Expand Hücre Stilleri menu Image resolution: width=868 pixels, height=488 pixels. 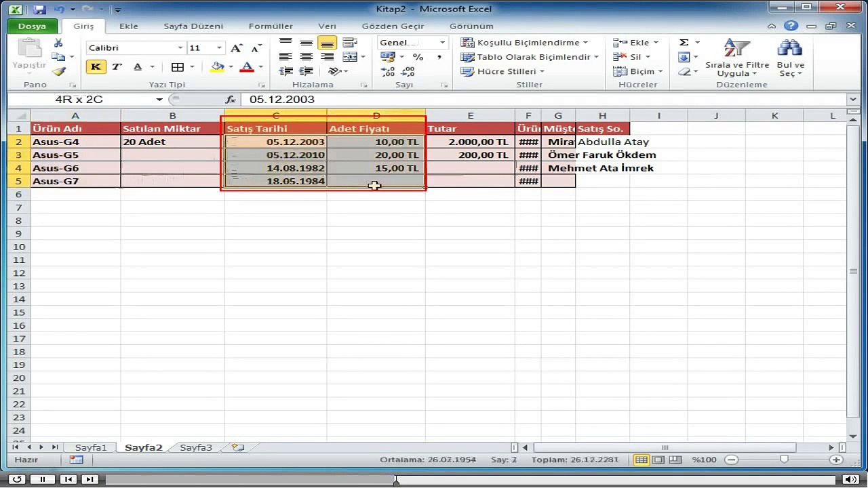point(502,71)
